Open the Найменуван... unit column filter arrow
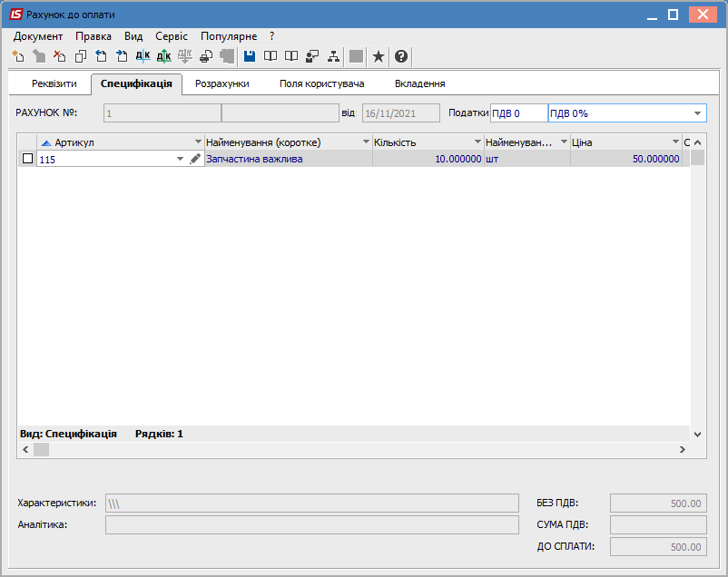Image resolution: width=728 pixels, height=577 pixels. tap(564, 142)
